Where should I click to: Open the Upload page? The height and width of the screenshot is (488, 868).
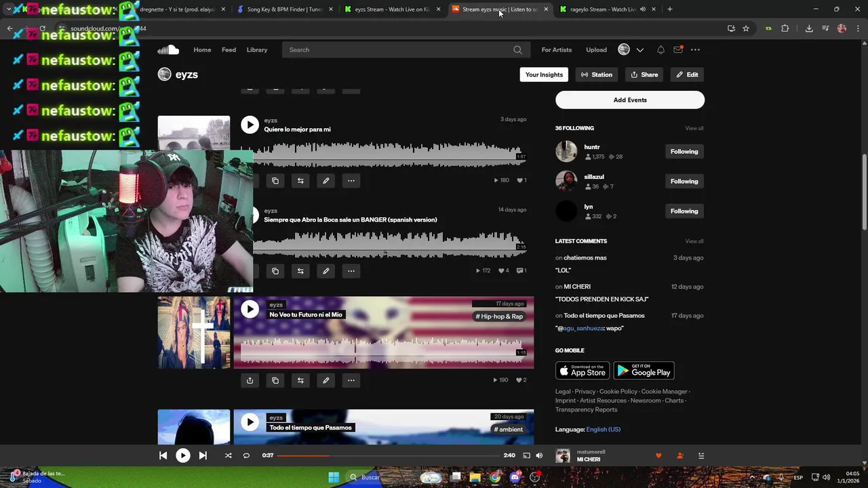point(597,49)
